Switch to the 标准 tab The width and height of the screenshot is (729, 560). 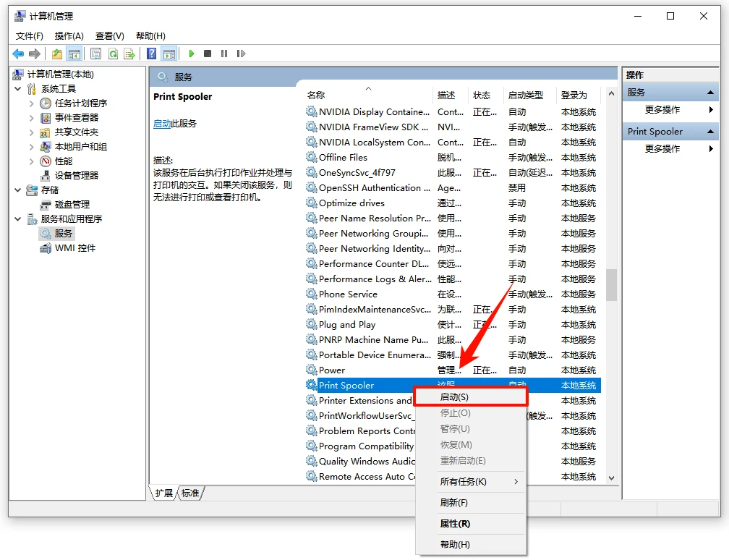tap(190, 493)
